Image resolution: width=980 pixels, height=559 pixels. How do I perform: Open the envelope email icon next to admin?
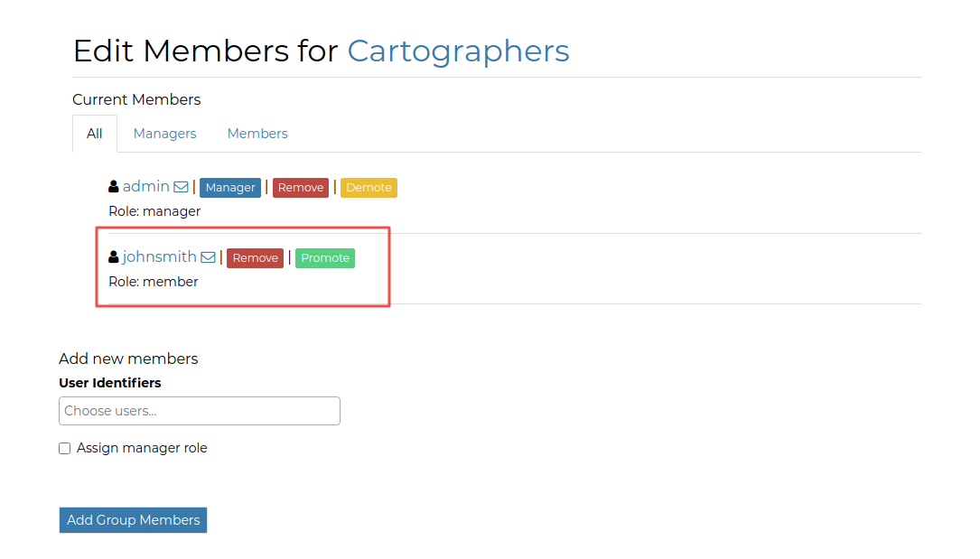pyautogui.click(x=182, y=186)
